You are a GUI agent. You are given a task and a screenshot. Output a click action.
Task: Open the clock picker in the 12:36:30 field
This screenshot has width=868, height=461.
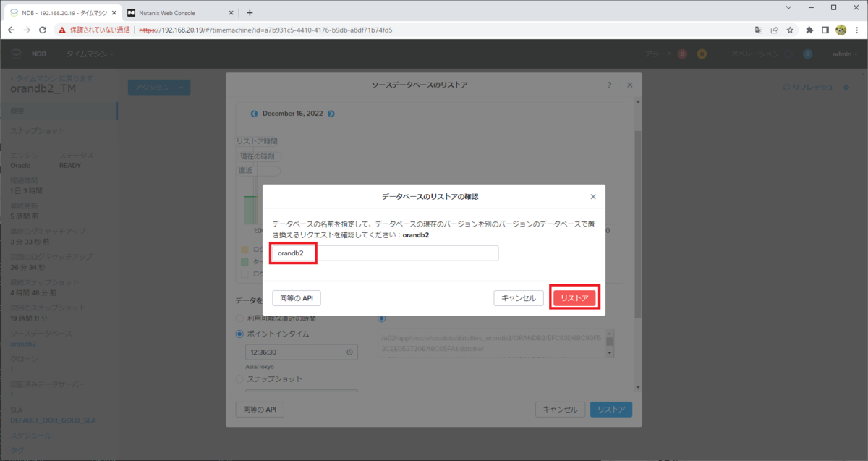point(352,352)
